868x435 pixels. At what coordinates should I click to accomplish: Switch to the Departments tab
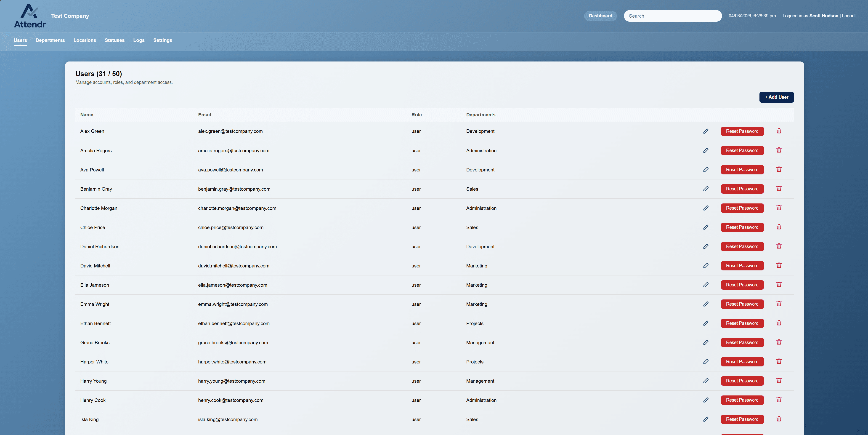click(50, 40)
